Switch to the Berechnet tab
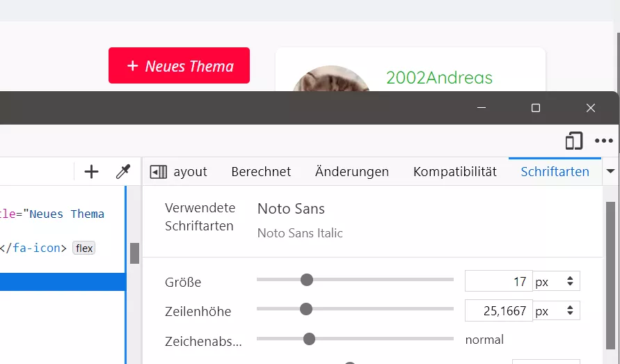 (x=261, y=172)
